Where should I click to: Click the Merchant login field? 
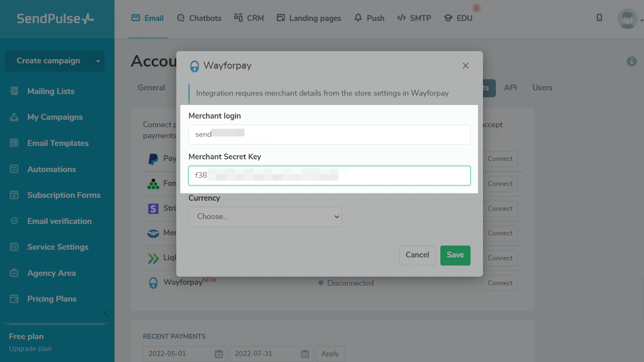tap(329, 135)
